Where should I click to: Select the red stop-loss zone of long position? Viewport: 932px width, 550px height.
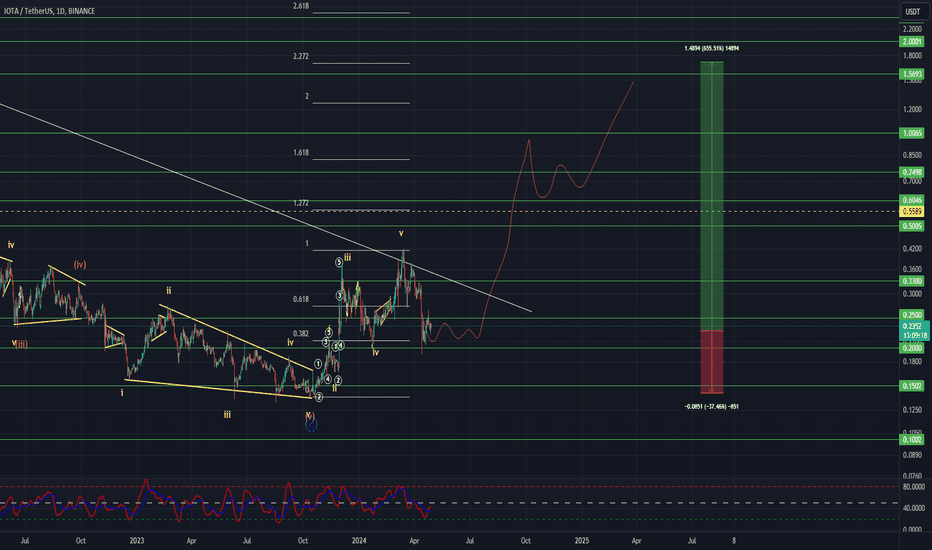point(711,362)
